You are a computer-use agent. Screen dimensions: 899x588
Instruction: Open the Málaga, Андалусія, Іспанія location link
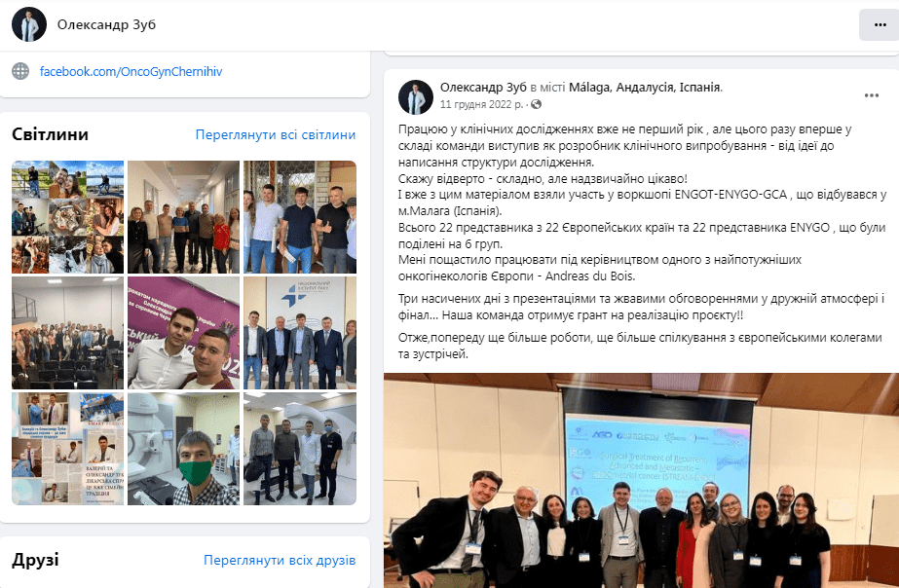click(x=645, y=87)
